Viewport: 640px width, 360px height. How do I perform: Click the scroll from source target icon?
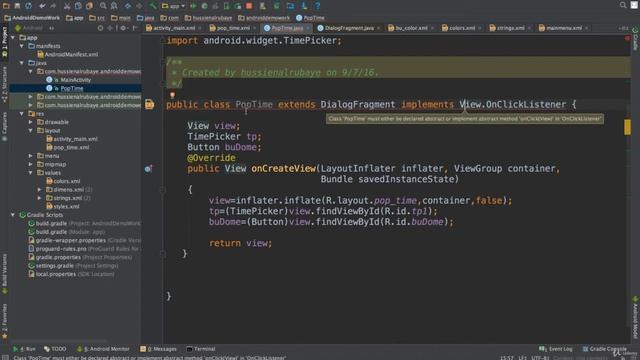point(100,28)
